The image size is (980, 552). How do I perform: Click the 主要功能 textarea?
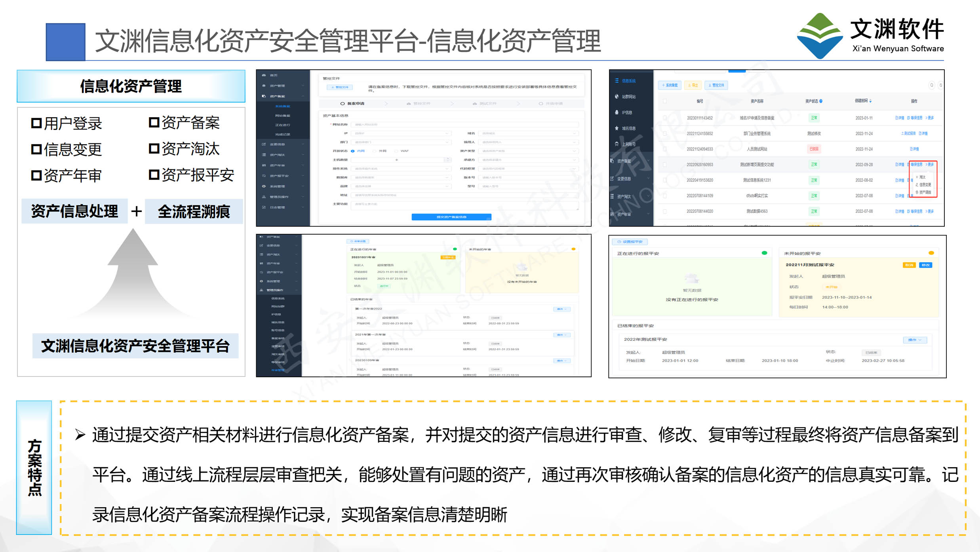pos(465,205)
